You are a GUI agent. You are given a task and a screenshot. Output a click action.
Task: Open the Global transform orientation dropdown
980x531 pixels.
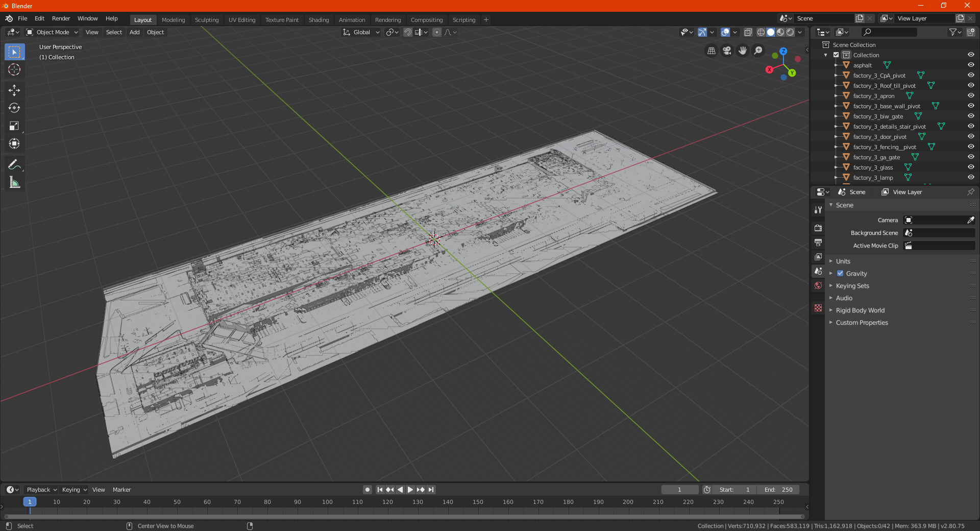click(x=361, y=32)
